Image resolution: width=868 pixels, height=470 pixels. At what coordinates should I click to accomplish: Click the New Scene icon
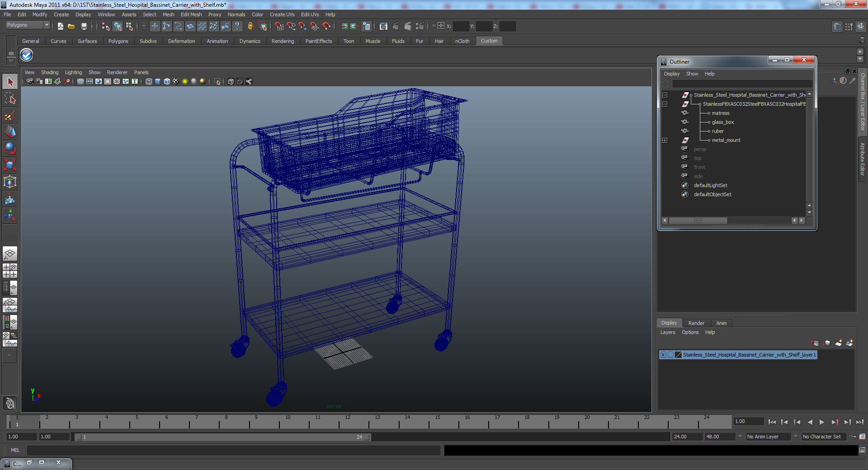pos(60,26)
